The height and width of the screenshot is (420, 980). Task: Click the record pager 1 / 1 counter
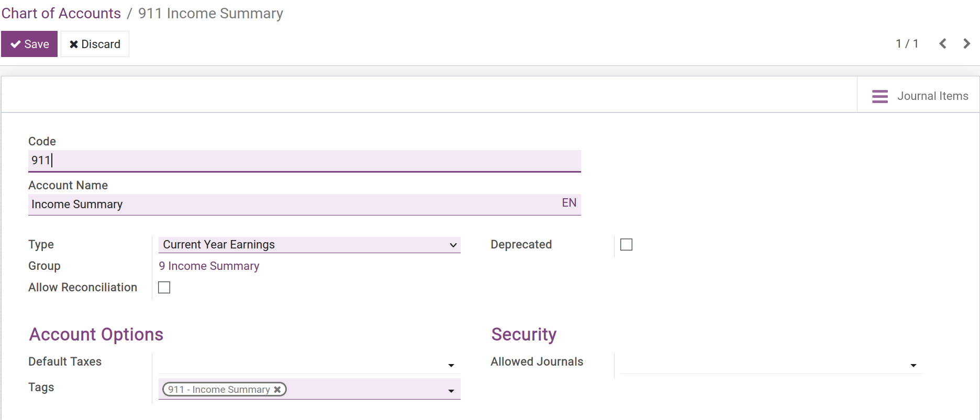907,44
